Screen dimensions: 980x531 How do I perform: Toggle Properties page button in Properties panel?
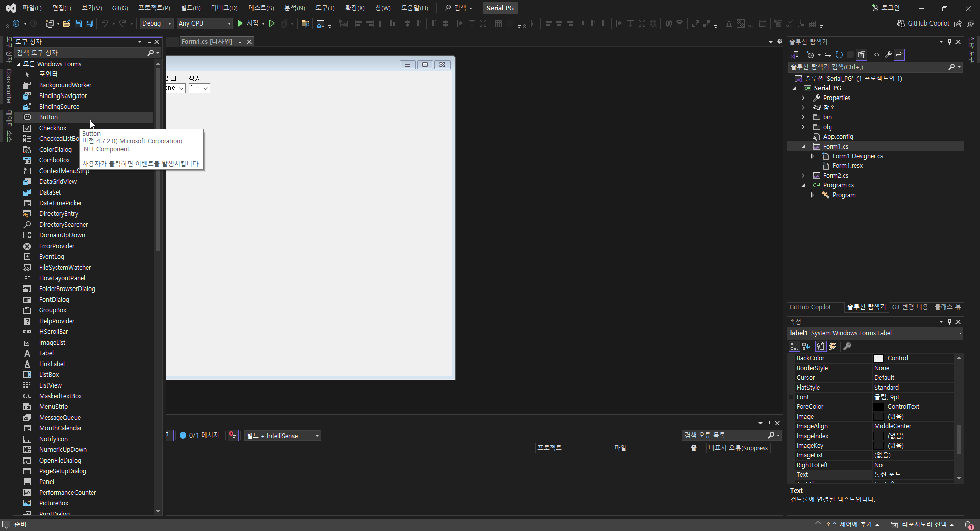coord(820,346)
